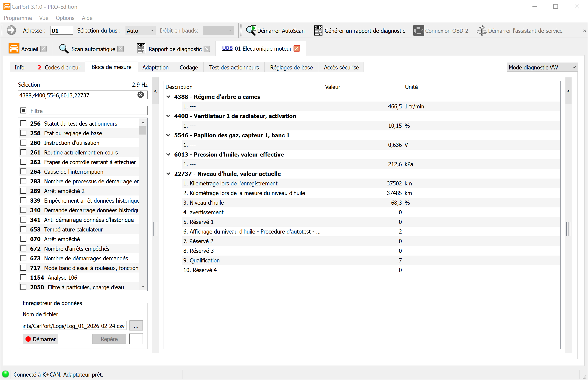This screenshot has height=380, width=588.
Task: Open the Mode diagnostic VW dropdown
Action: [x=542, y=67]
